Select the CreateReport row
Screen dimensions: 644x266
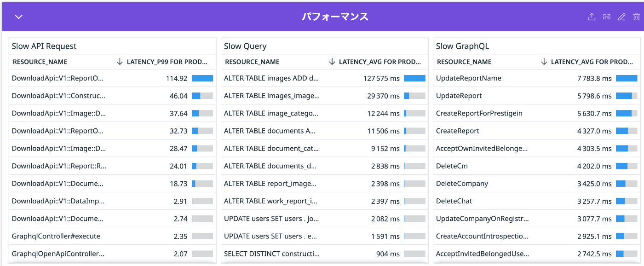click(537, 131)
